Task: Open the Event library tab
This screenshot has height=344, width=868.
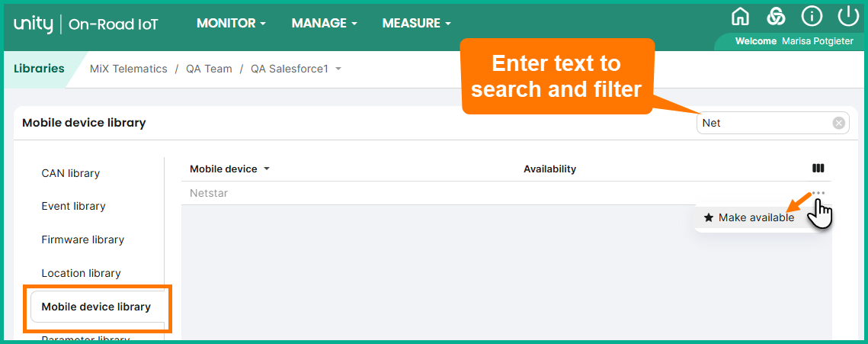Action: tap(73, 206)
